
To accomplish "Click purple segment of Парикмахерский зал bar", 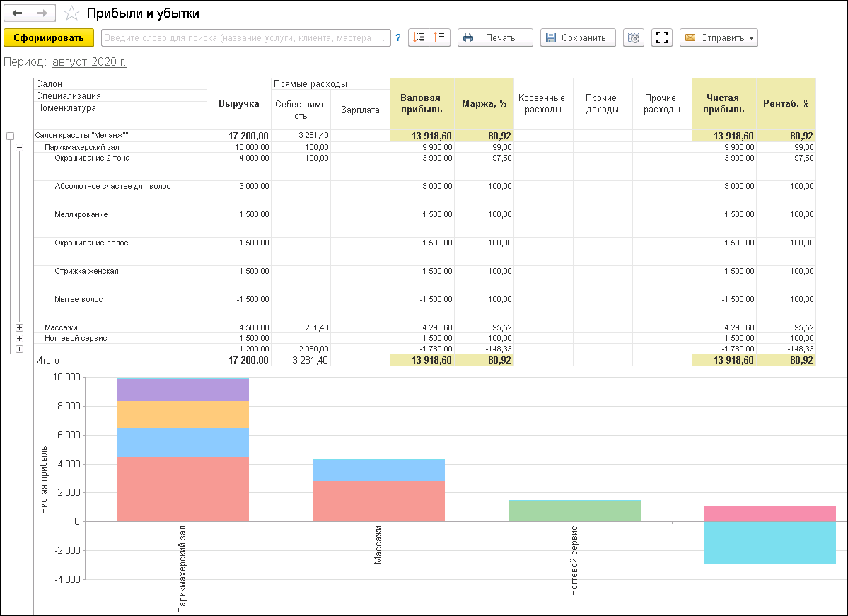I will [182, 390].
